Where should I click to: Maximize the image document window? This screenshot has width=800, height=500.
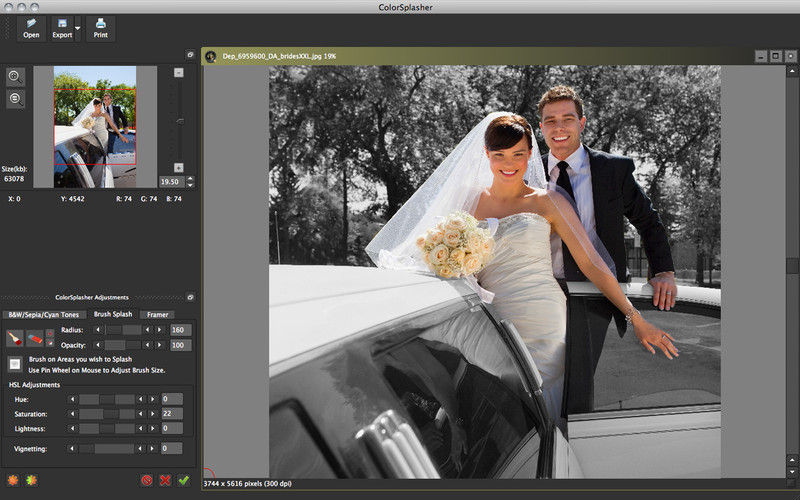pos(776,56)
